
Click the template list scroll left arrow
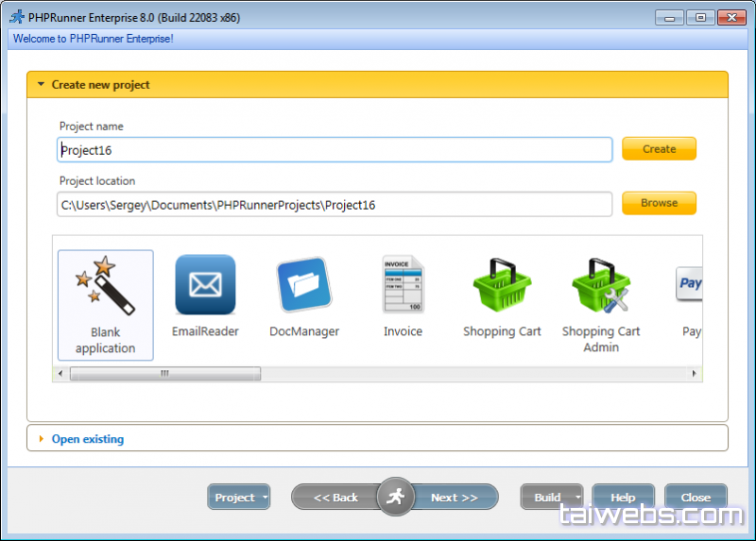(60, 373)
